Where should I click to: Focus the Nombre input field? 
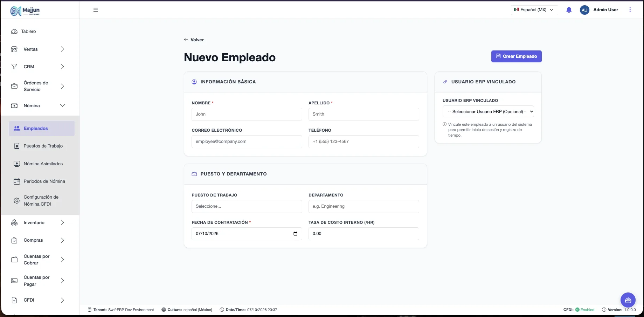pos(247,114)
